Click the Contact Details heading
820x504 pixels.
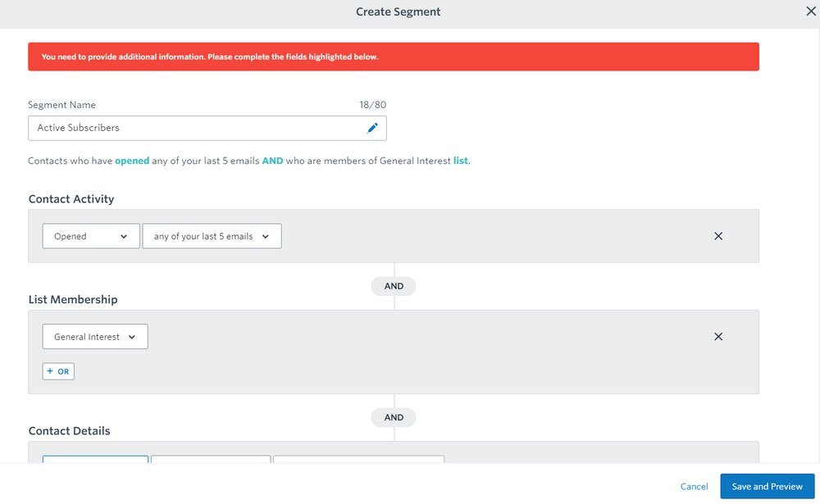[70, 431]
